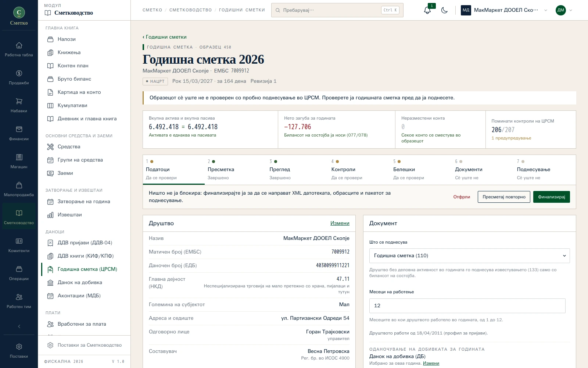Open Извештаи in the sidebar

click(84, 215)
